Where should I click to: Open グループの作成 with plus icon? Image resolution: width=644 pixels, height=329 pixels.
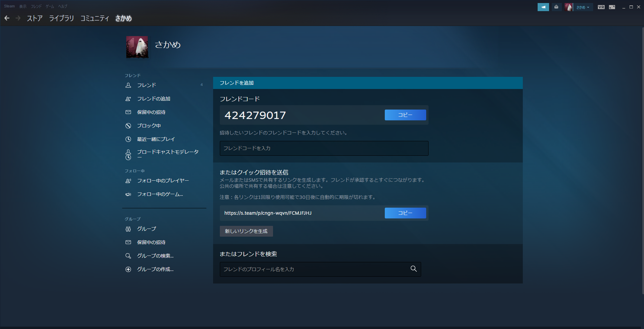tap(155, 269)
